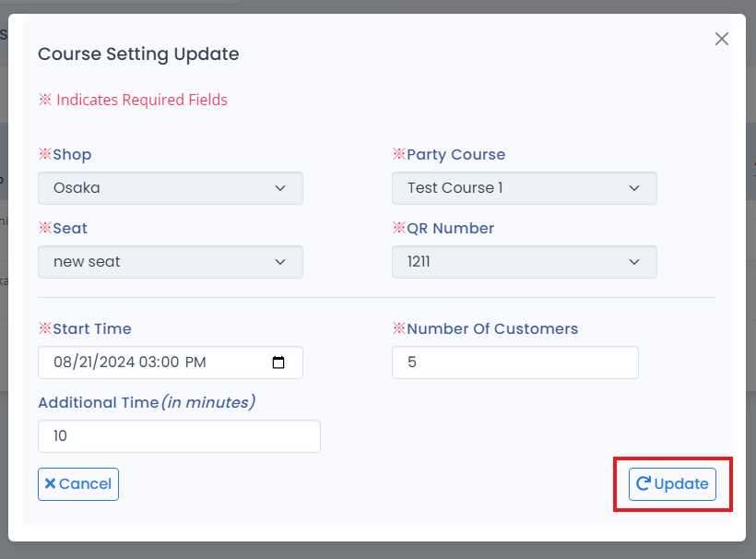This screenshot has height=559, width=756.
Task: Click the circular arrow icon beside Update
Action: (644, 483)
